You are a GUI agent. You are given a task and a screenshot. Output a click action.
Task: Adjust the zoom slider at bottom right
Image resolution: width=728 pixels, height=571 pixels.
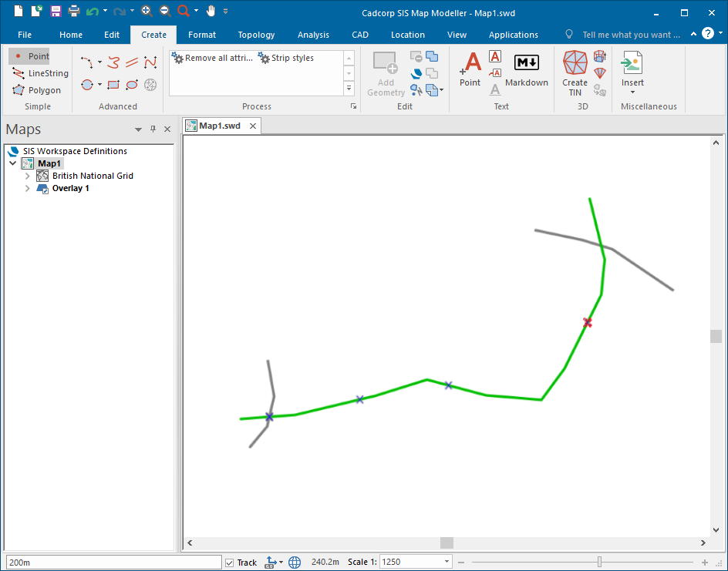click(599, 562)
